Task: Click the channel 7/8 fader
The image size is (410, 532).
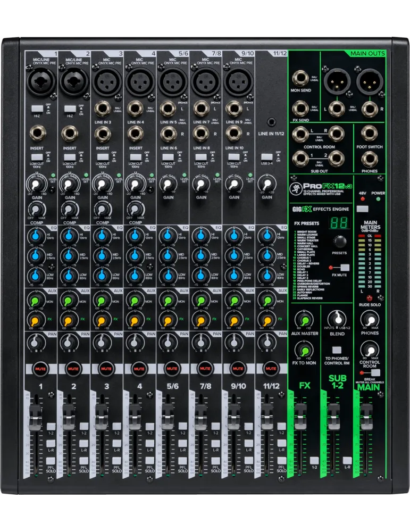Action: [200, 417]
